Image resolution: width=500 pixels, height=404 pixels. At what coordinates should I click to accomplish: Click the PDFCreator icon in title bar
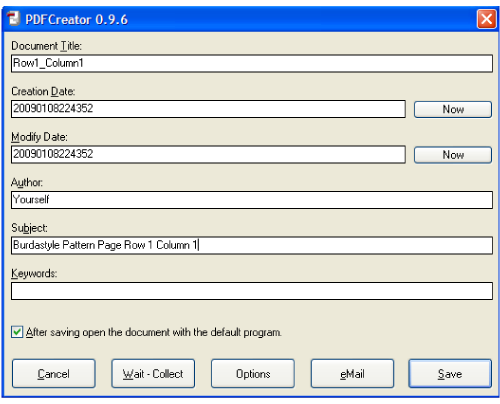13,18
